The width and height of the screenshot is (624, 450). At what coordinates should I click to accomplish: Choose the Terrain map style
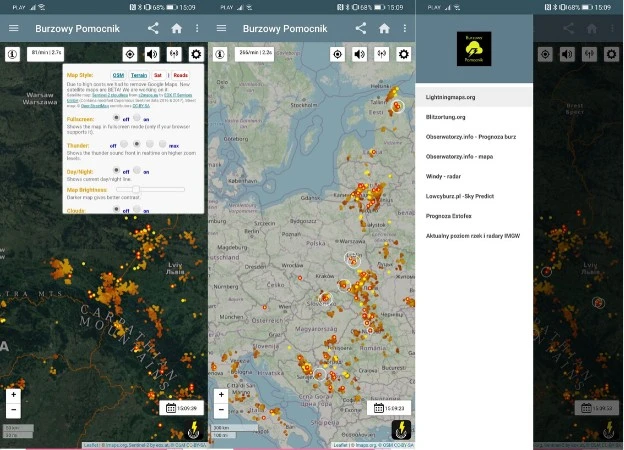[140, 75]
